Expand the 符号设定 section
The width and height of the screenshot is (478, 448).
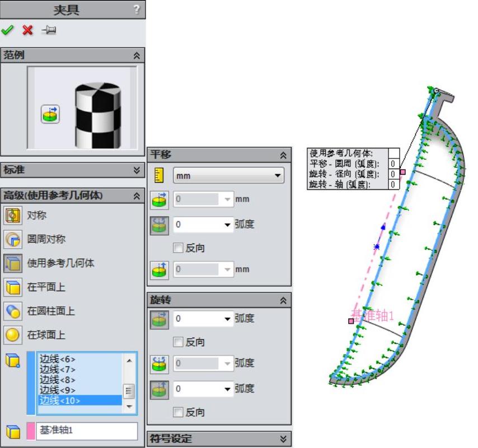pos(283,439)
